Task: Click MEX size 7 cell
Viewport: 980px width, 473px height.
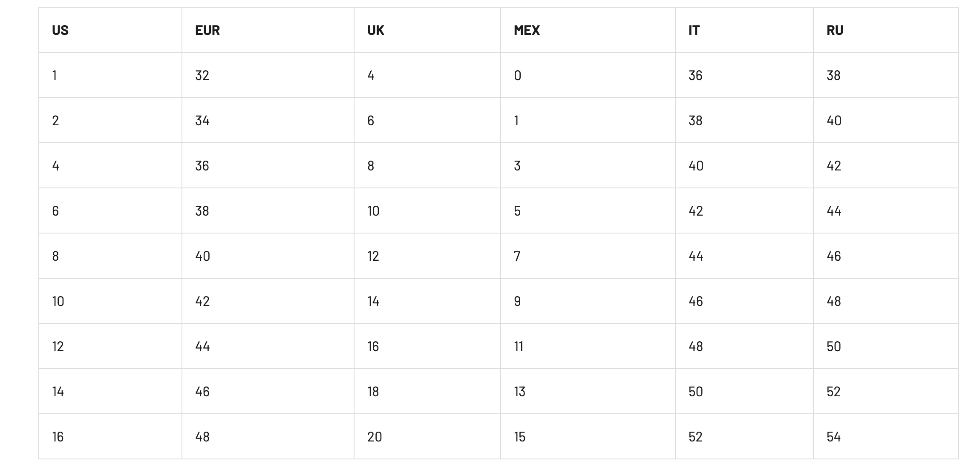Action: tap(588, 256)
